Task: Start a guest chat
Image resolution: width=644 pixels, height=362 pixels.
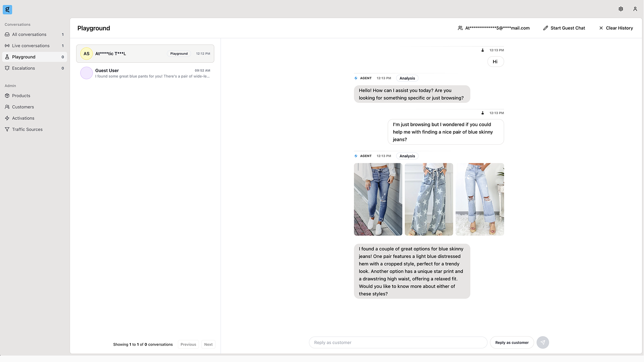Action: 564,28
